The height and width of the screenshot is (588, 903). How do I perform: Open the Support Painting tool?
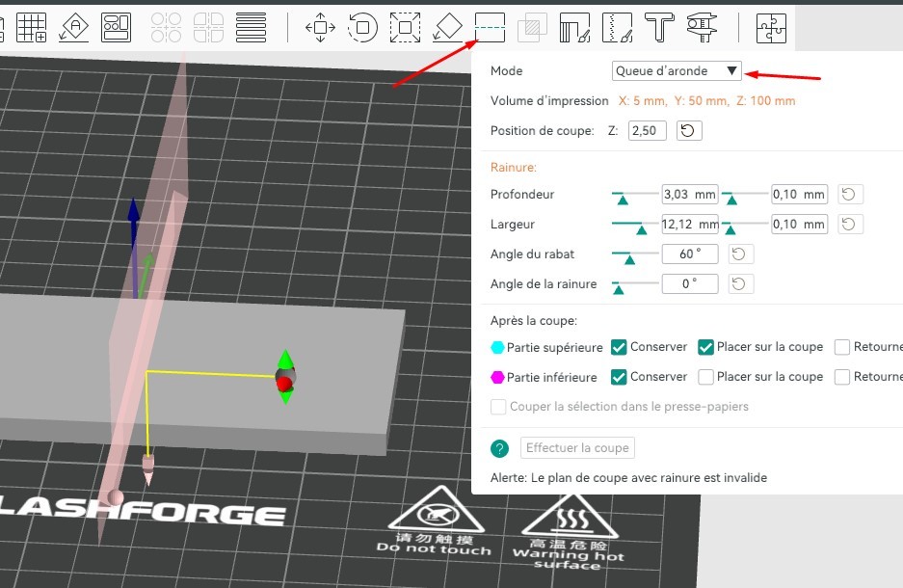point(574,27)
